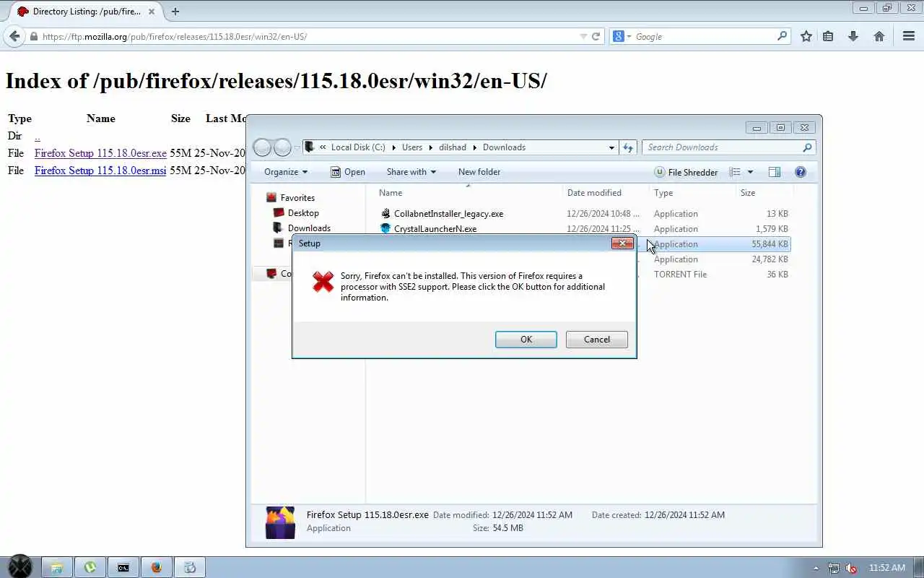Open the Organize dropdown menu
Viewport: 924px width, 578px height.
click(x=286, y=172)
